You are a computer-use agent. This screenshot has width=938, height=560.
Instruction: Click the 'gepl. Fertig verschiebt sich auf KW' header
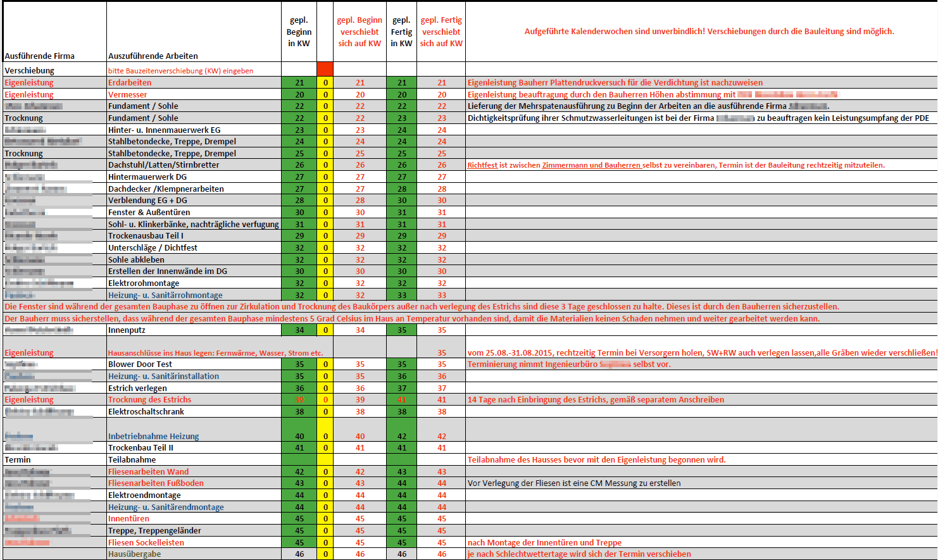click(441, 32)
